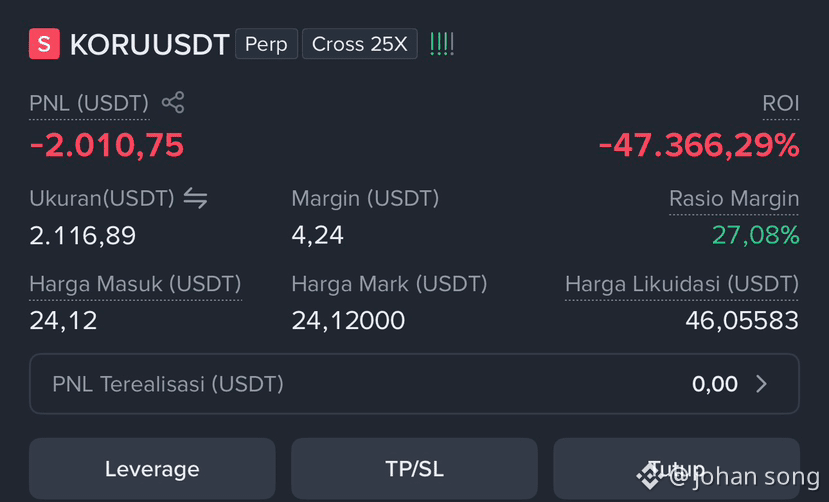This screenshot has width=829, height=502.
Task: Tap the Cross 25X margin mode tag
Action: tap(360, 44)
